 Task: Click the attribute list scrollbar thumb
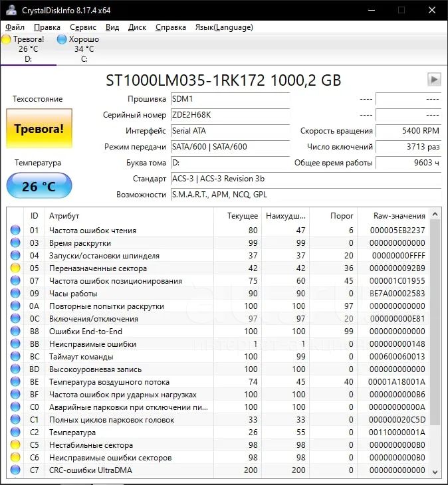pyautogui.click(x=435, y=322)
